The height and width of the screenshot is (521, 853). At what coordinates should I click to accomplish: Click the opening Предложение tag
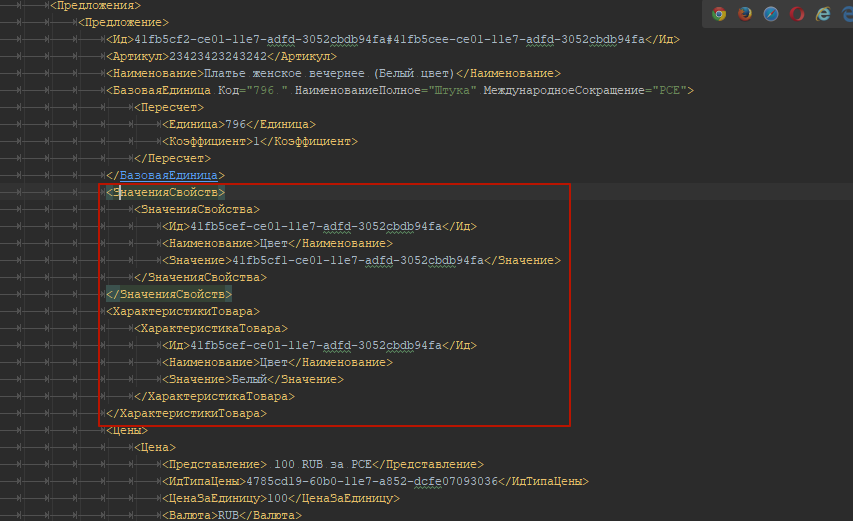tap(123, 22)
